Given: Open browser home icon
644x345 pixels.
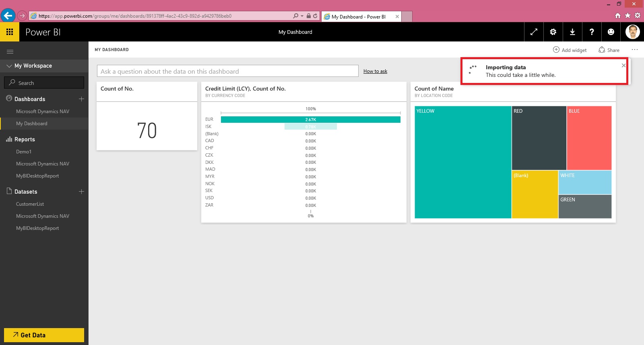Looking at the screenshot, I should (618, 16).
